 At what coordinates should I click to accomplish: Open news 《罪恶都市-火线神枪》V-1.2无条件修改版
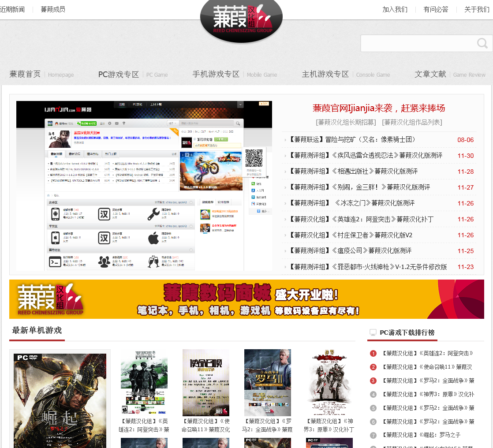click(367, 267)
